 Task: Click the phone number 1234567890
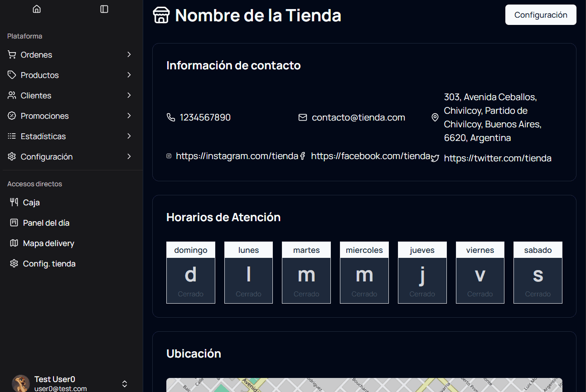pyautogui.click(x=205, y=117)
